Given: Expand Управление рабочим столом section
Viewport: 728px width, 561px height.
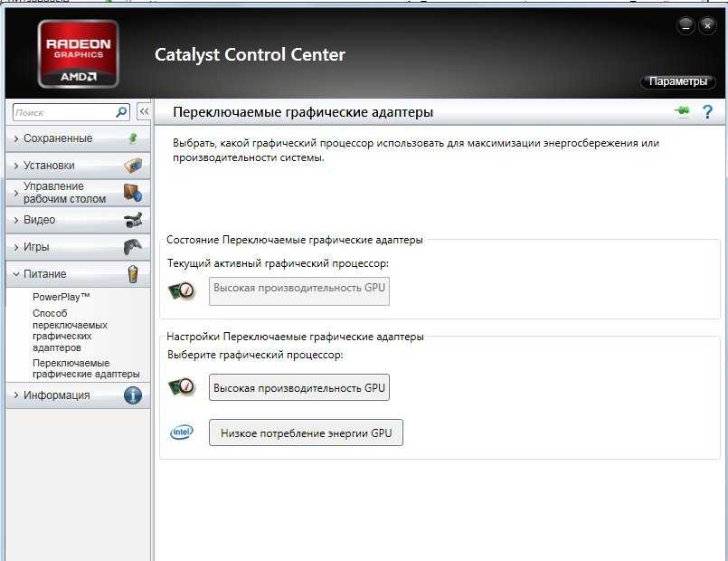Looking at the screenshot, I should [x=64, y=193].
